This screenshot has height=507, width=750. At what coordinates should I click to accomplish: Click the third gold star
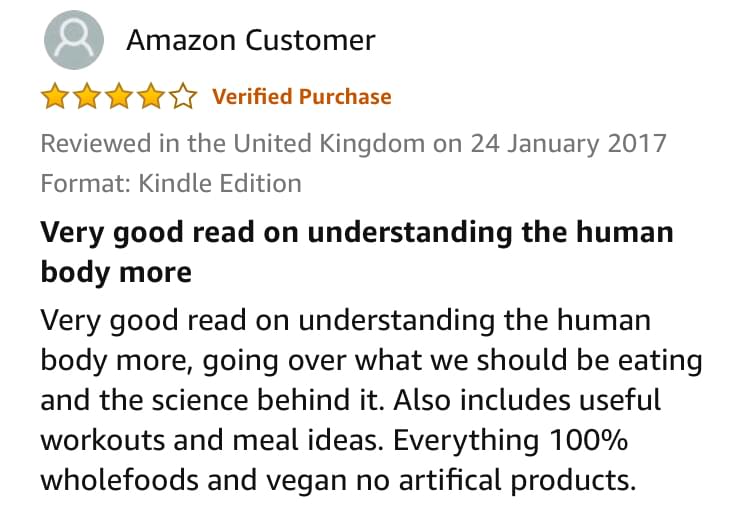(119, 96)
